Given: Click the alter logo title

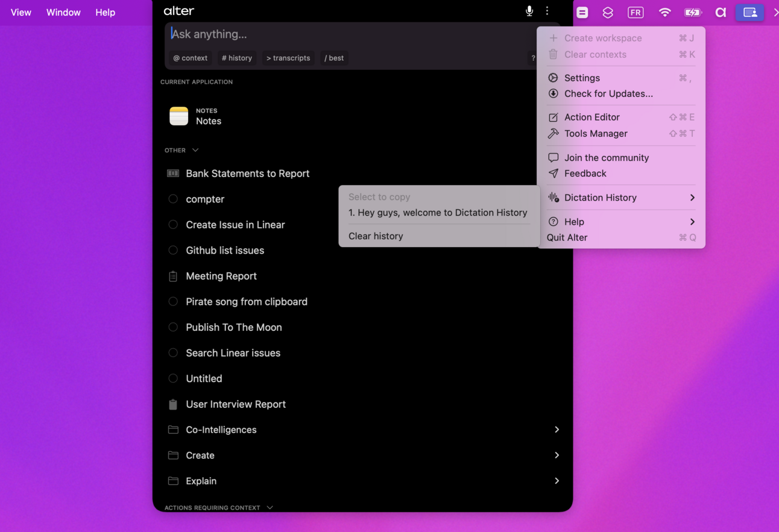Looking at the screenshot, I should pyautogui.click(x=179, y=11).
